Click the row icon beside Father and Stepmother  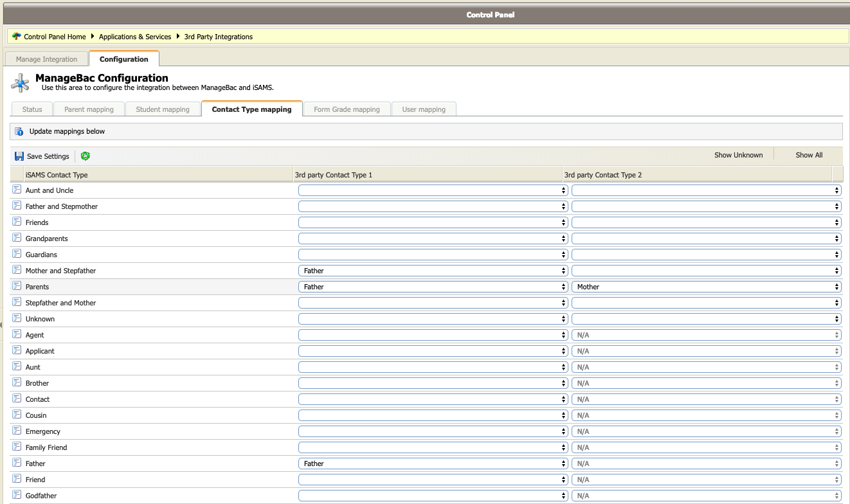click(x=17, y=206)
